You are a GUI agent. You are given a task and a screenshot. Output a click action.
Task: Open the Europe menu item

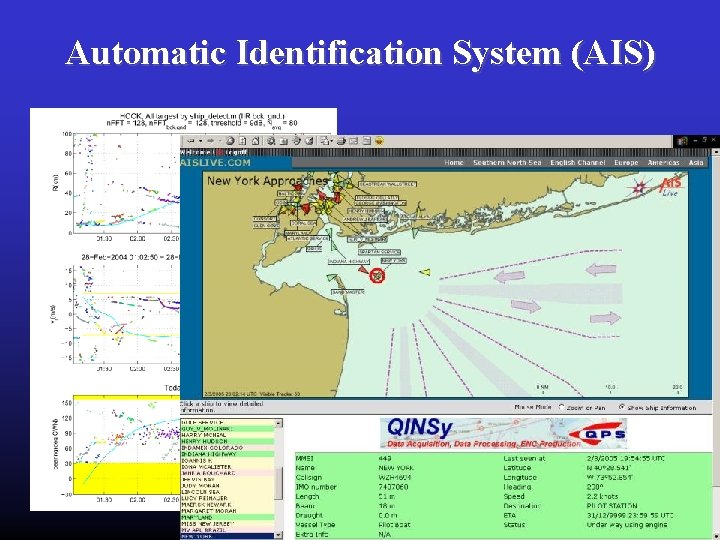(626, 163)
